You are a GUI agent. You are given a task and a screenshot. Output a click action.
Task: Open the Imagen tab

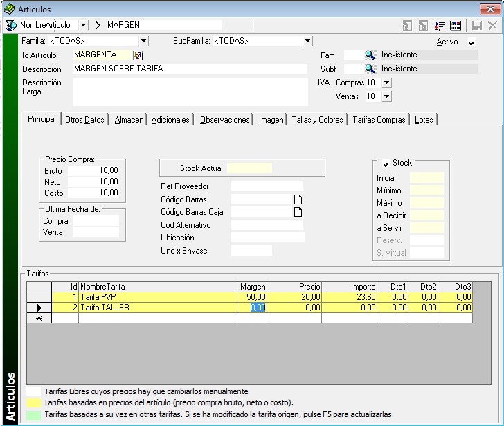271,120
